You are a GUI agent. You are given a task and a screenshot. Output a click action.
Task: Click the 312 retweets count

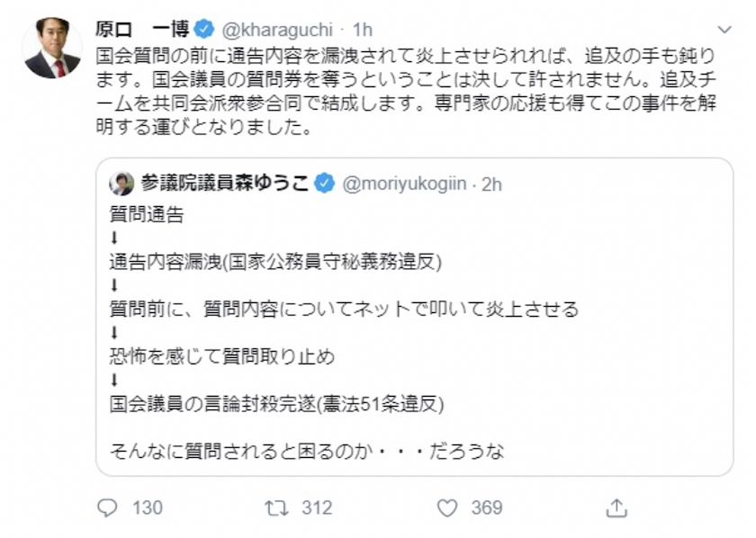[317, 508]
